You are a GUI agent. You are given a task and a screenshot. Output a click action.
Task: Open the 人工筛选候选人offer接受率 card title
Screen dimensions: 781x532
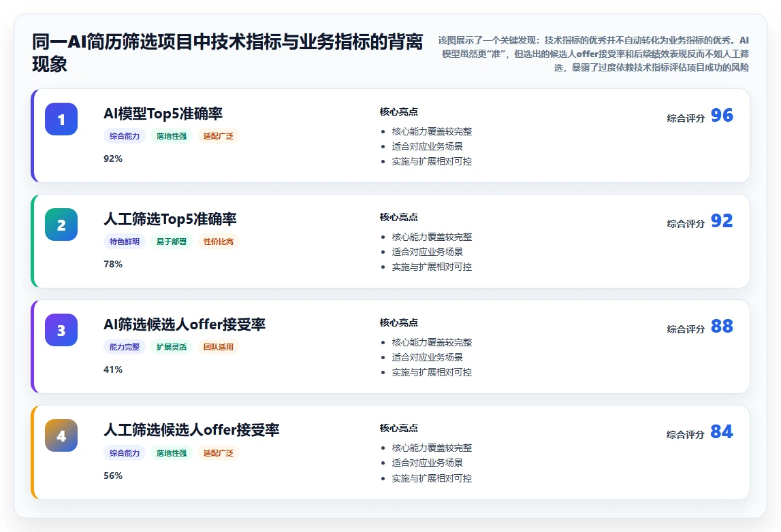pyautogui.click(x=191, y=431)
